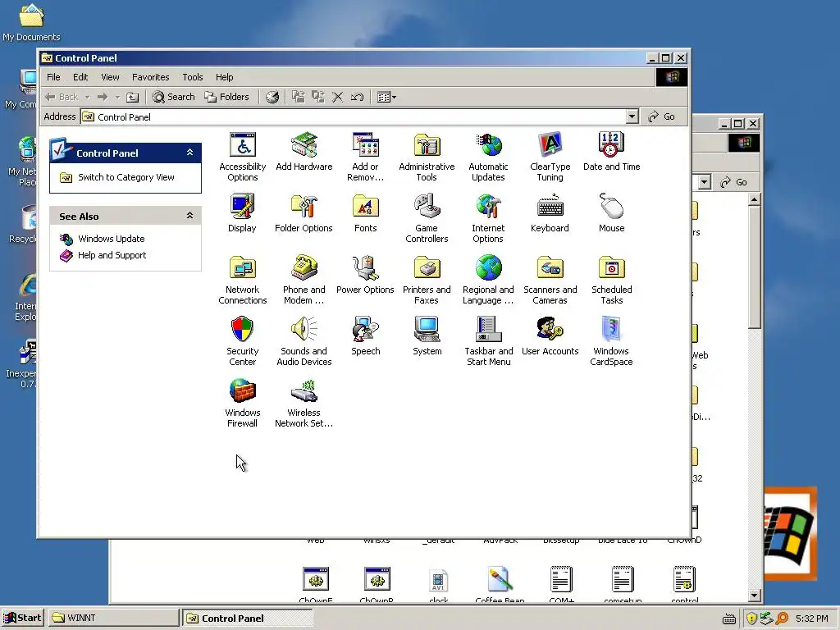Open the Edit menu
The height and width of the screenshot is (630, 840).
80,77
